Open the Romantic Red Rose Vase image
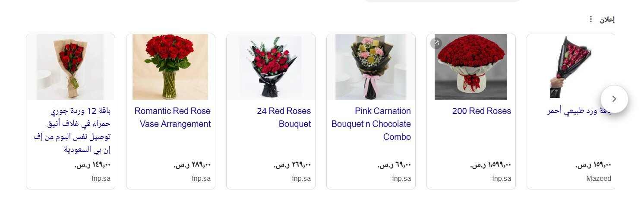The width and height of the screenshot is (644, 202). tap(170, 67)
